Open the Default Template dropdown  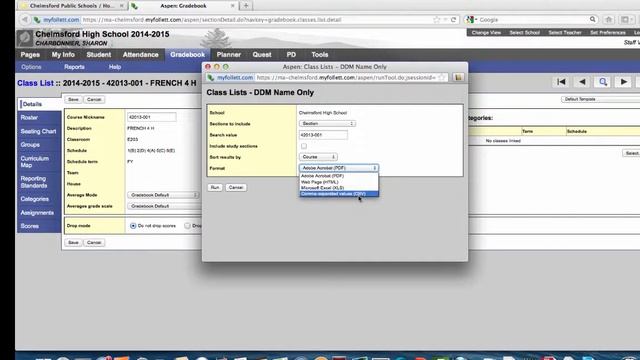(600, 99)
